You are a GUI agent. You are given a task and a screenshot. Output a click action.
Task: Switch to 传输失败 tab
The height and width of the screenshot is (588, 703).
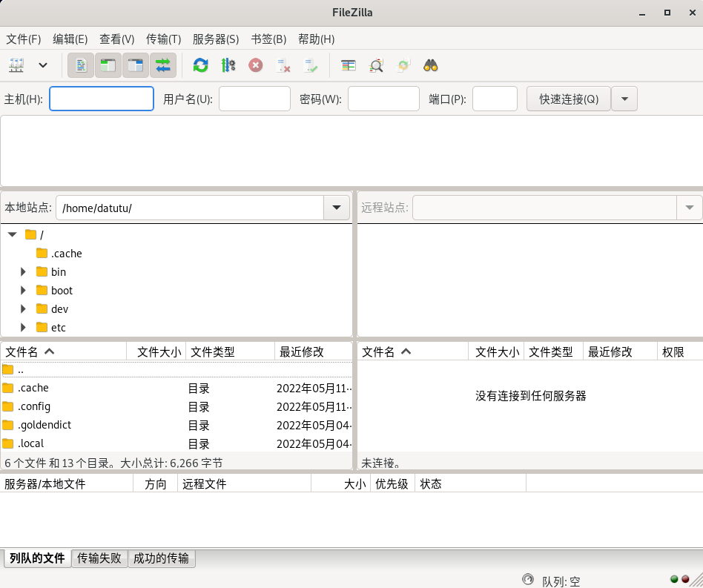(x=99, y=558)
